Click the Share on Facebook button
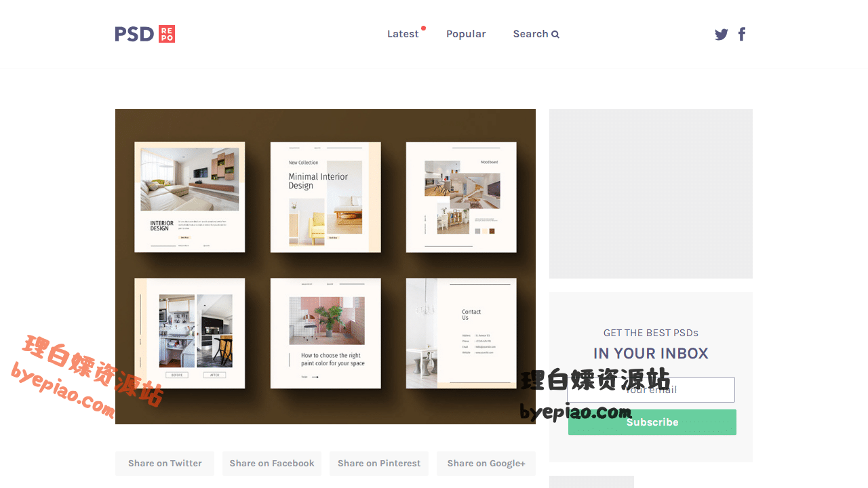This screenshot has width=868, height=488. pyautogui.click(x=272, y=464)
